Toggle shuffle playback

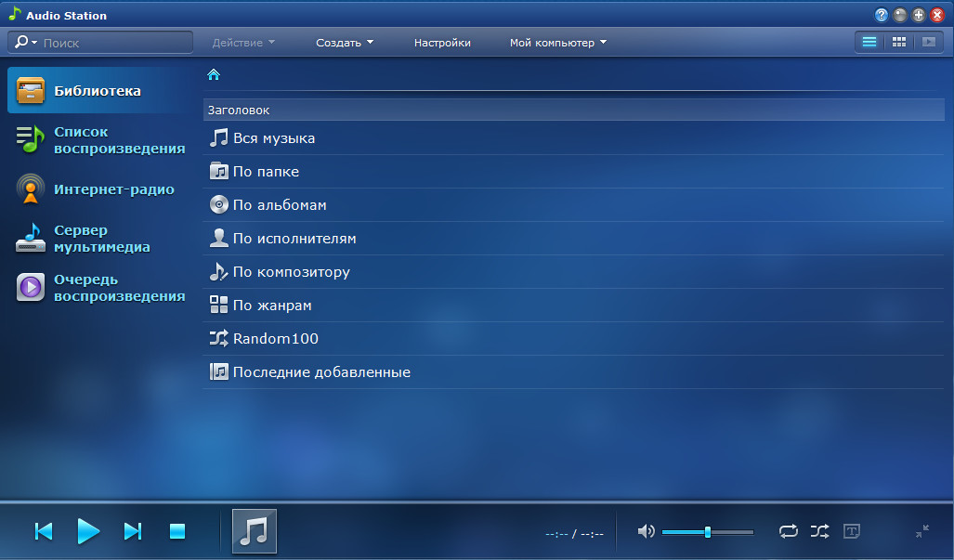click(x=819, y=531)
